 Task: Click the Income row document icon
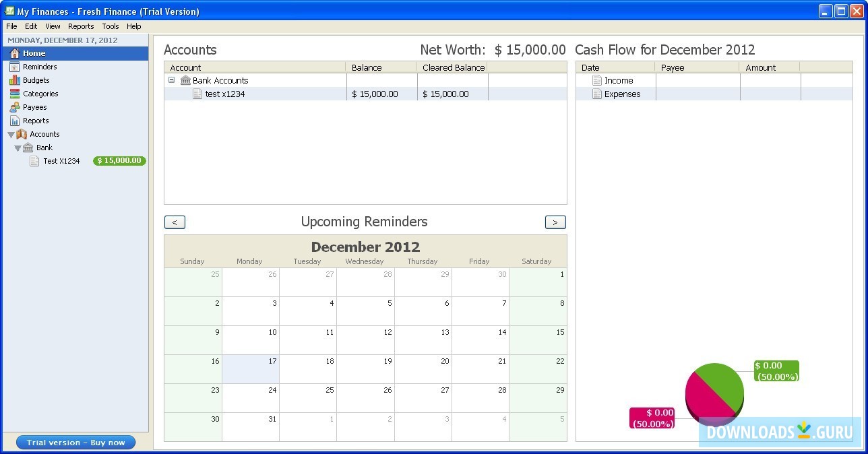tap(596, 80)
